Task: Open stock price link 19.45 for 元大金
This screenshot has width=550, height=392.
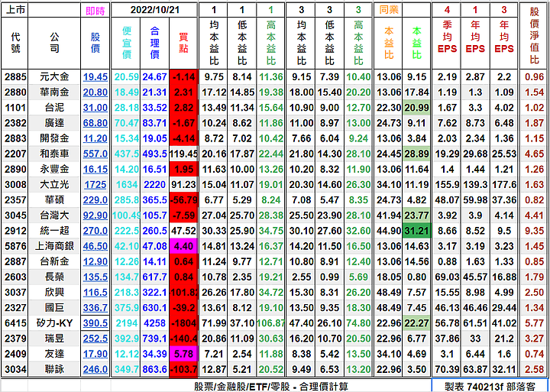Action: click(95, 77)
